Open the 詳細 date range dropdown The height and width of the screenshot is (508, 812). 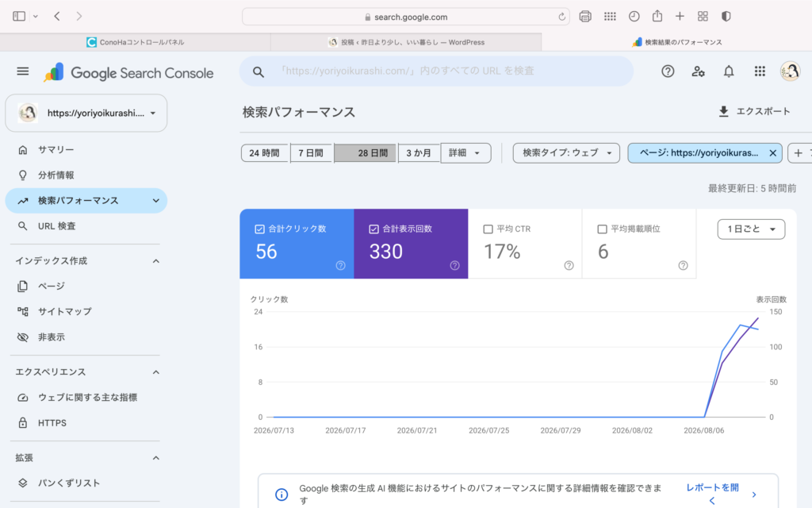click(x=465, y=153)
